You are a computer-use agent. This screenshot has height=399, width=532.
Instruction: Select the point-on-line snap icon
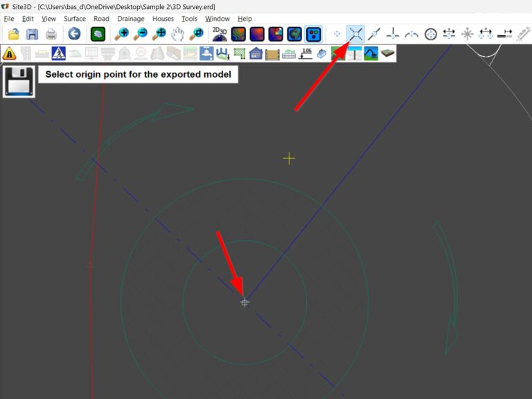(374, 34)
